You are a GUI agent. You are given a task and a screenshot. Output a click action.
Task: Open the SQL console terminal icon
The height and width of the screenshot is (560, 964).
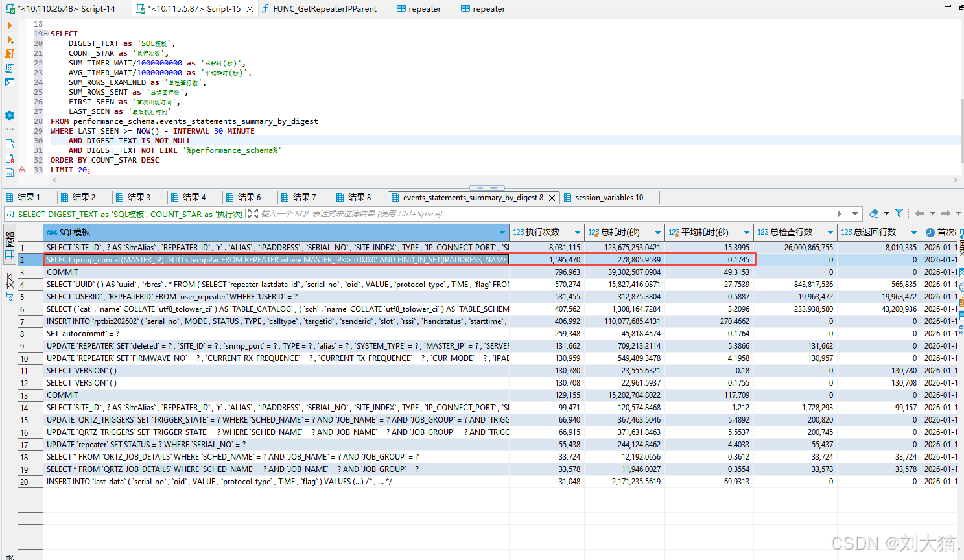pyautogui.click(x=10, y=82)
